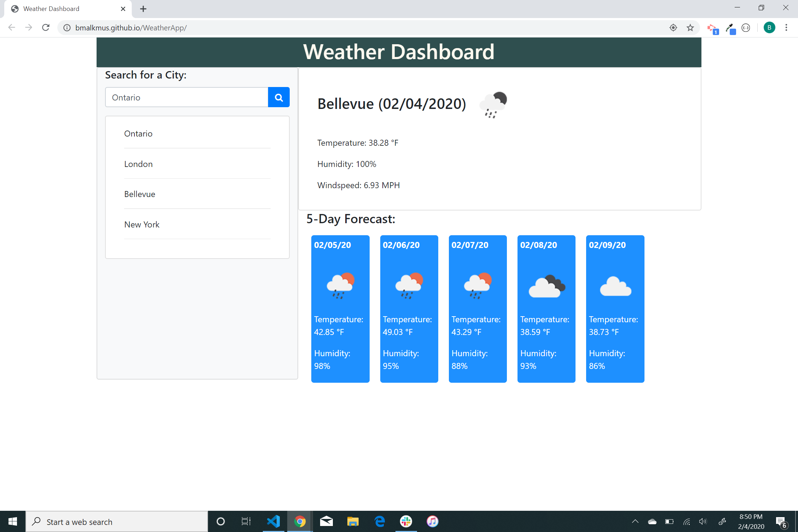Click the site information icon
The width and height of the screenshot is (798, 532).
[x=67, y=28]
